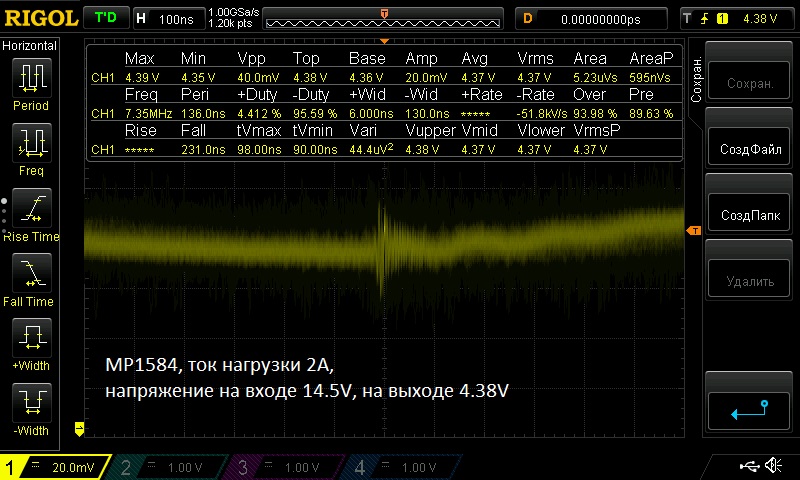Choose the Fall Time measurement

point(31,277)
